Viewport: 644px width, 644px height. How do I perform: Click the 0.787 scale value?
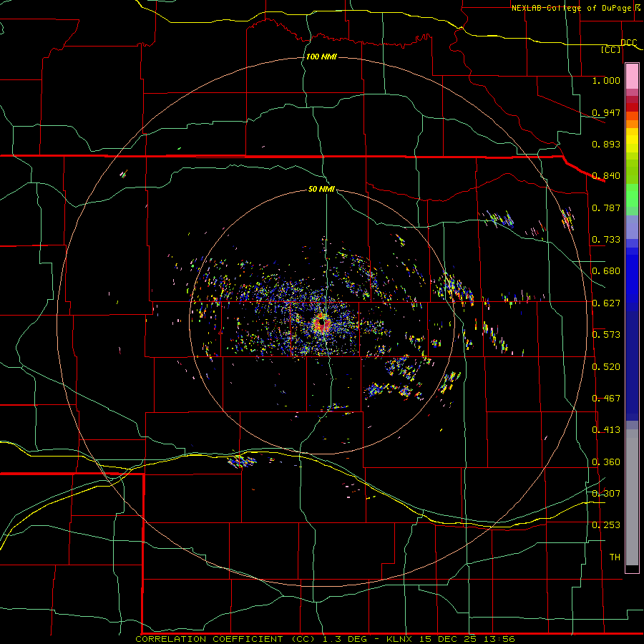tap(606, 208)
